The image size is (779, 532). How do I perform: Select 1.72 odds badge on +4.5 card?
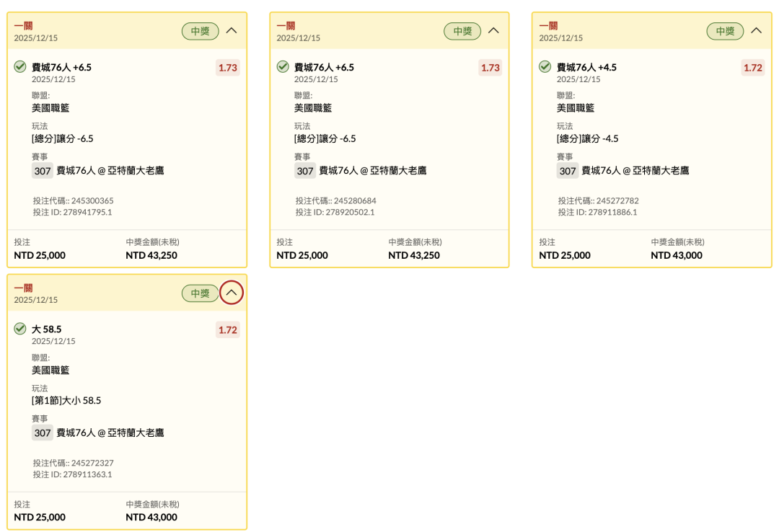pyautogui.click(x=752, y=68)
